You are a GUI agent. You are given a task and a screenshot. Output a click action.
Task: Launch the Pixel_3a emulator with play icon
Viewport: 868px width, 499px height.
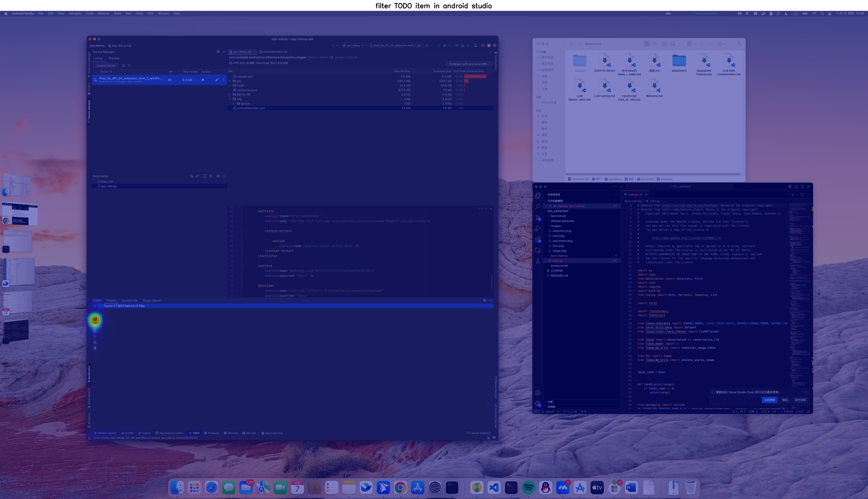click(x=203, y=80)
